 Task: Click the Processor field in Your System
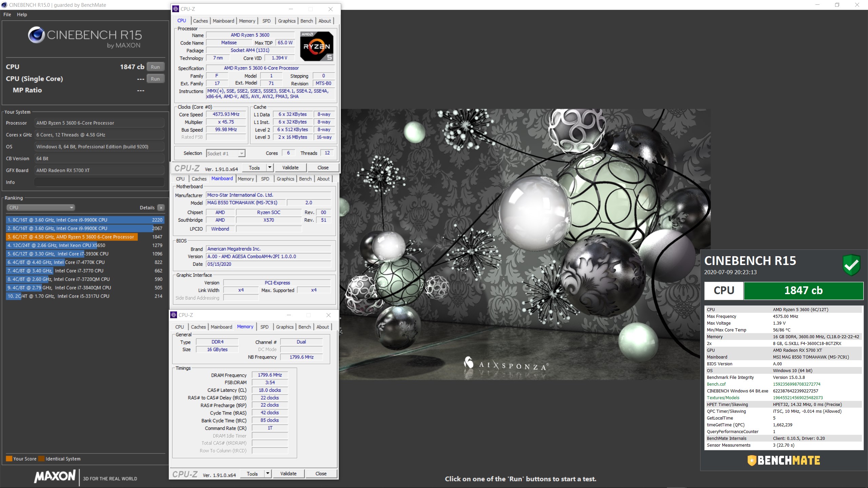99,123
